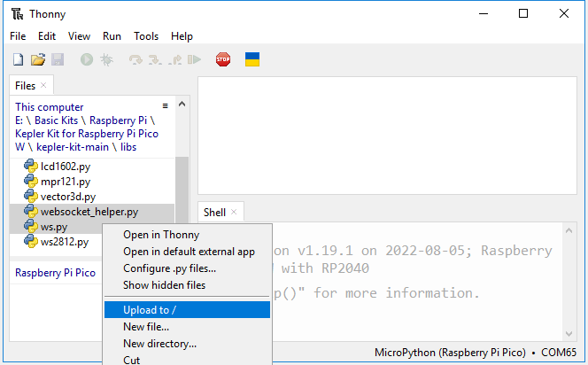Image resolution: width=588 pixels, height=365 pixels.
Task: Open the File menu
Action: (18, 36)
